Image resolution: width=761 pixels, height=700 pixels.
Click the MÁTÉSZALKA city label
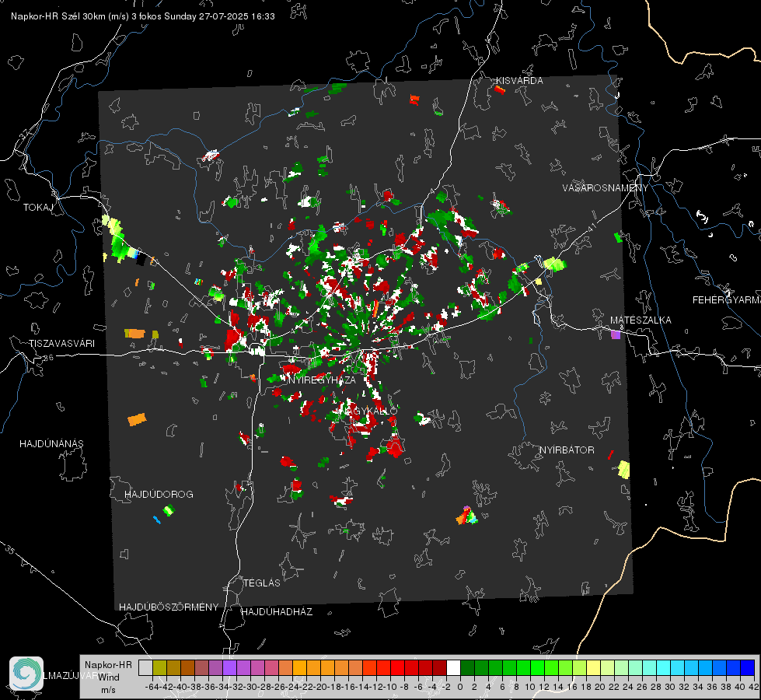(641, 320)
